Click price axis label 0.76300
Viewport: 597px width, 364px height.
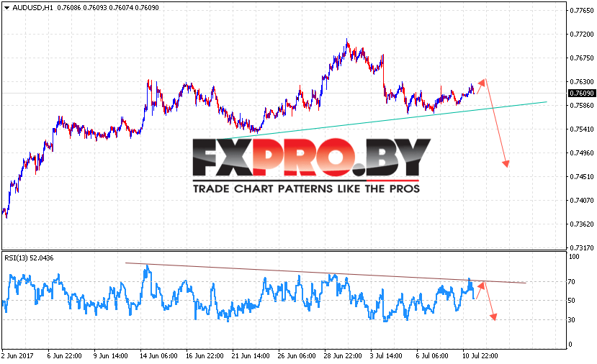[581, 81]
